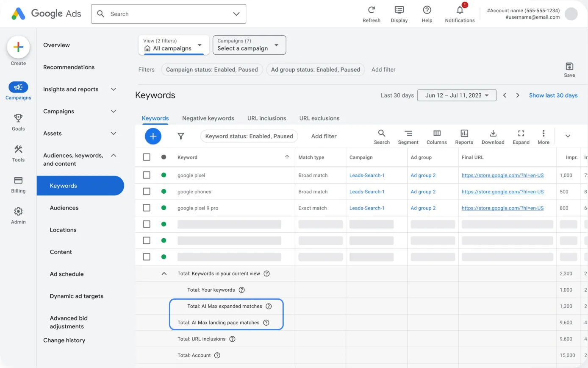Open the Admin gear icon
This screenshot has width=588, height=368.
pyautogui.click(x=18, y=211)
